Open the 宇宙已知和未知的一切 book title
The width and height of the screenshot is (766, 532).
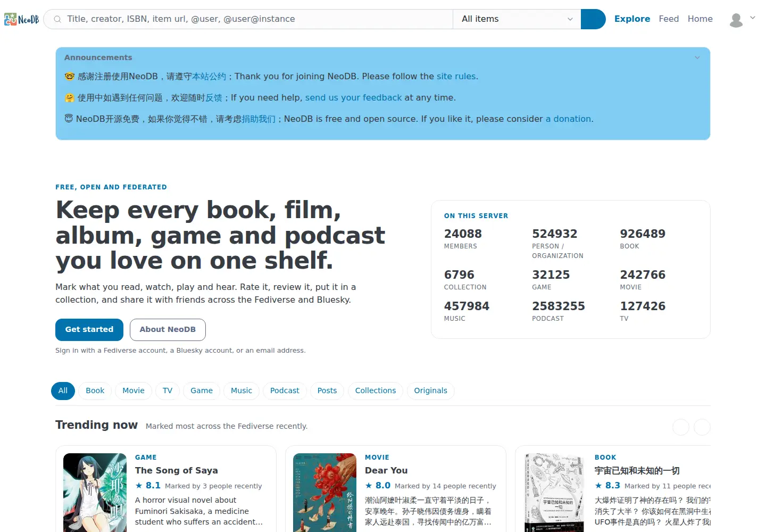637,471
